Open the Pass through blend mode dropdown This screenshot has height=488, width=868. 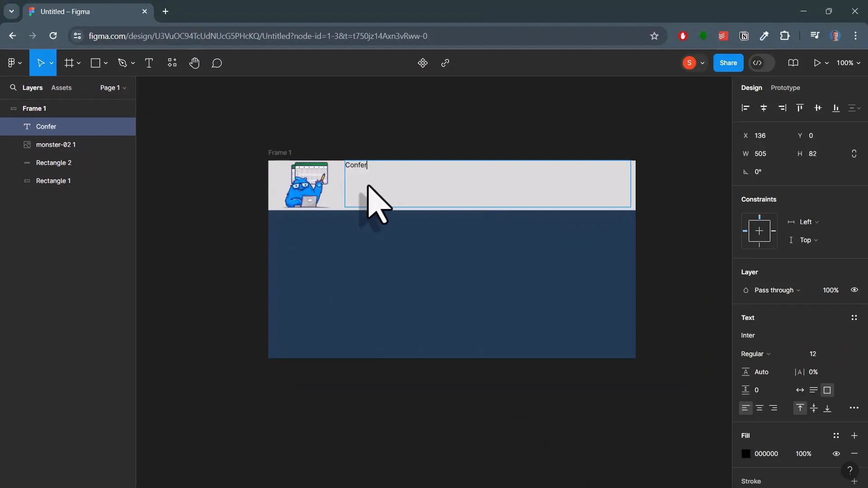point(775,290)
